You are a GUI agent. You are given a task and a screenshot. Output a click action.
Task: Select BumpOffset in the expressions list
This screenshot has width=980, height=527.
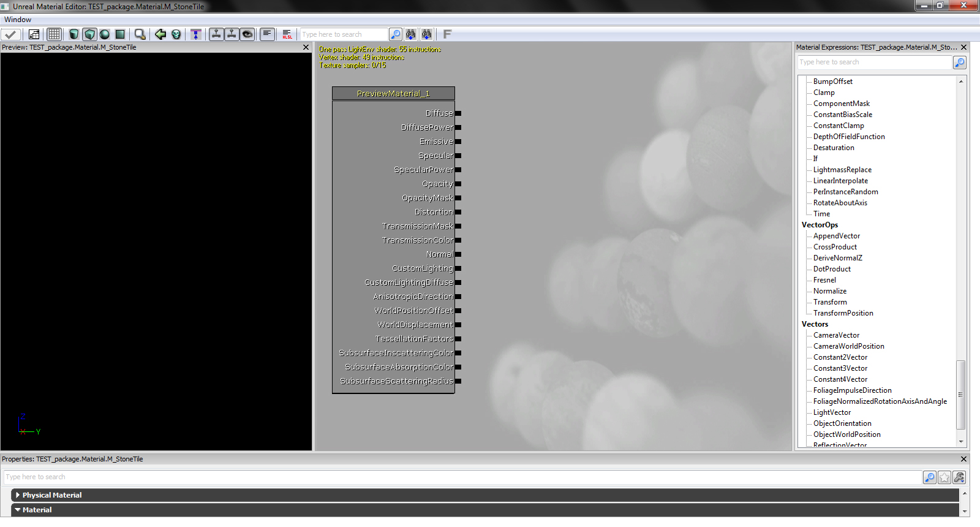coord(833,82)
